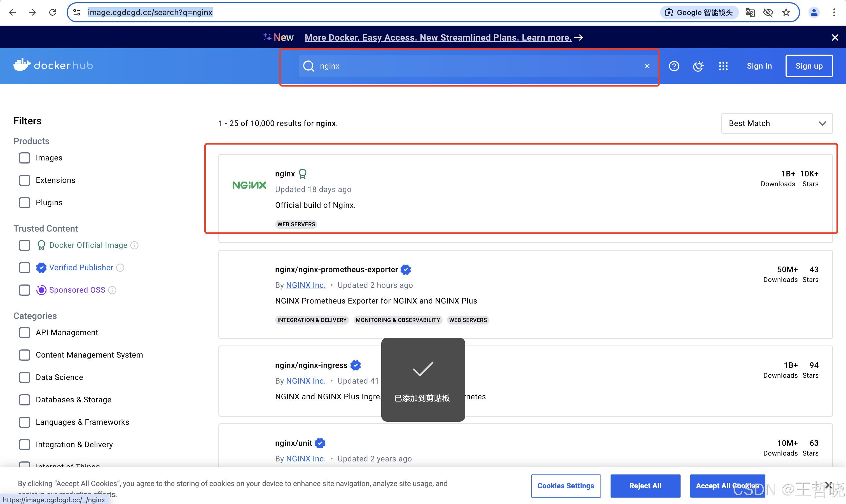This screenshot has width=846, height=504.
Task: Open site information icon in address bar
Action: tap(77, 13)
